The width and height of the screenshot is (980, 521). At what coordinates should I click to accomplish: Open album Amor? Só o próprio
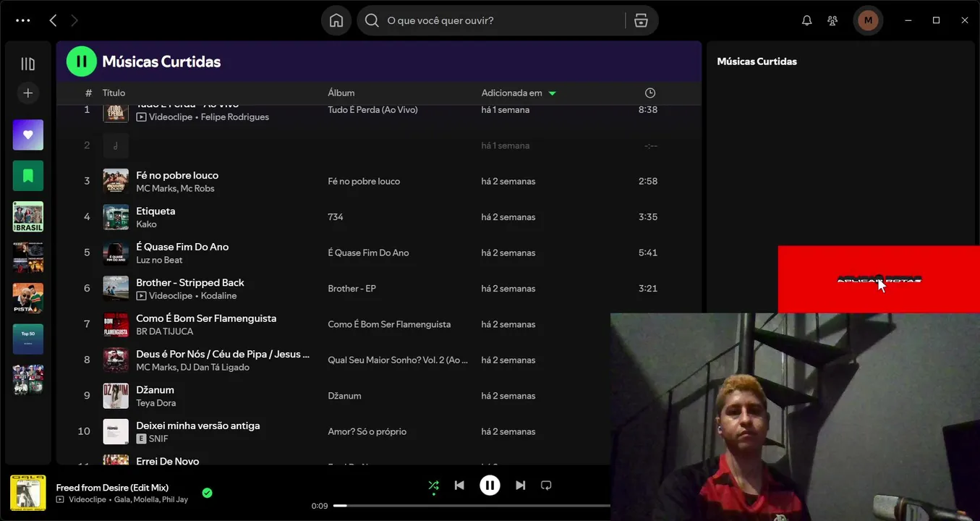(x=367, y=431)
